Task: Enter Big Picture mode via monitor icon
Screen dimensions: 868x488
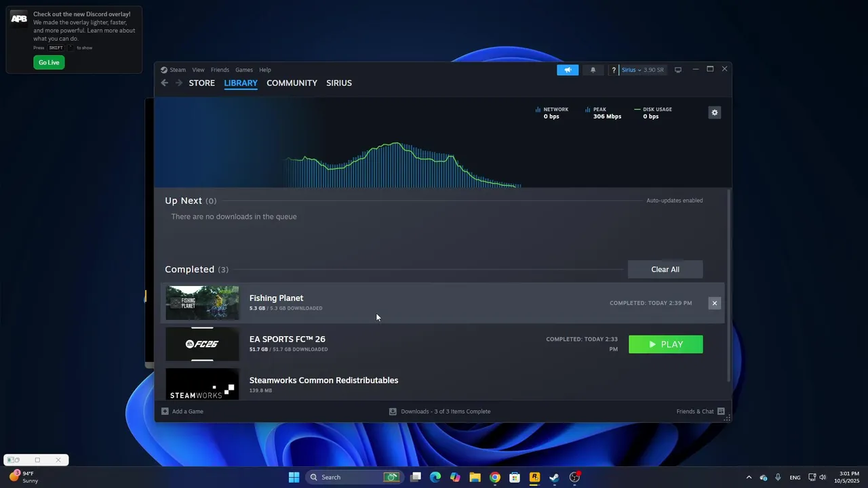Action: click(x=677, y=70)
